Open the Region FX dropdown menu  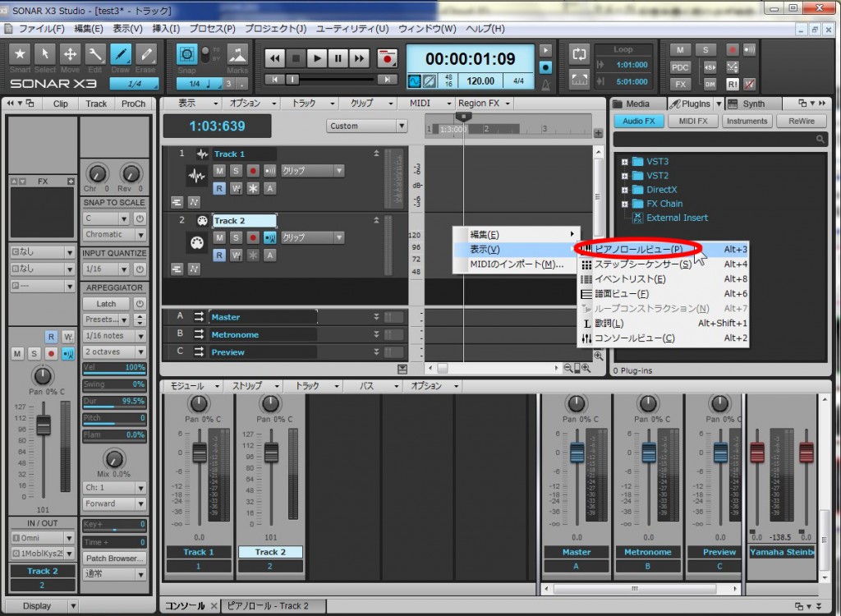(x=485, y=103)
